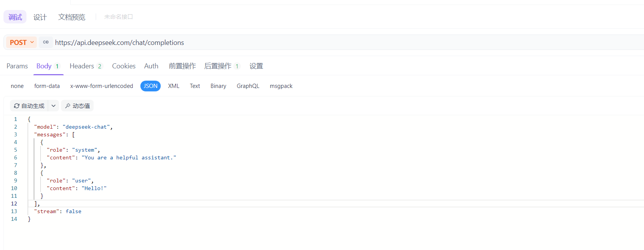Click the false value on line 13
644x250 pixels.
[74, 211]
